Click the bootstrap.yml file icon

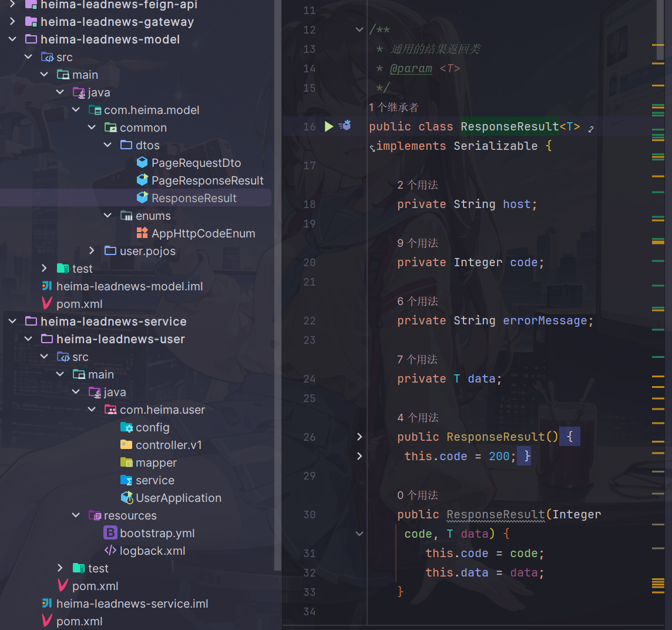pyautogui.click(x=110, y=532)
